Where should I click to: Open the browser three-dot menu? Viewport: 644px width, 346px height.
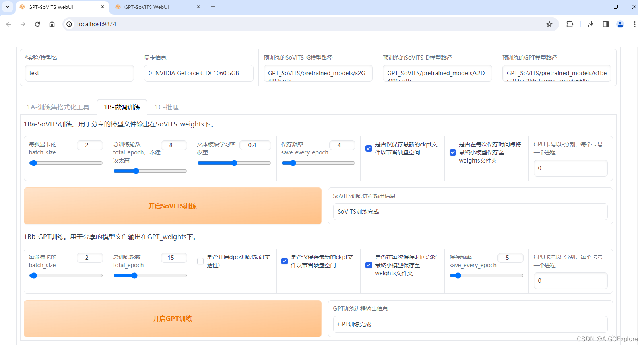click(635, 24)
